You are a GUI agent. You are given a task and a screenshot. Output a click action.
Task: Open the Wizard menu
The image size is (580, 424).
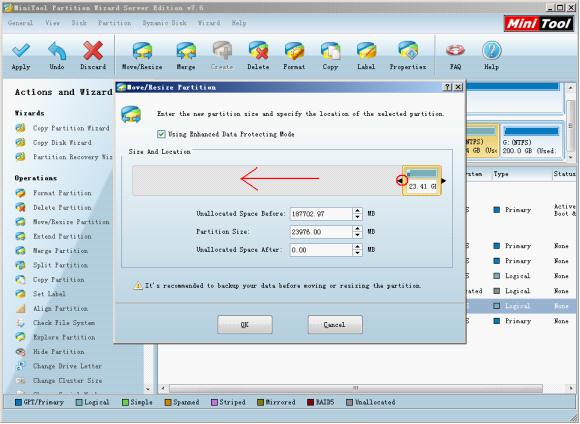tap(209, 23)
